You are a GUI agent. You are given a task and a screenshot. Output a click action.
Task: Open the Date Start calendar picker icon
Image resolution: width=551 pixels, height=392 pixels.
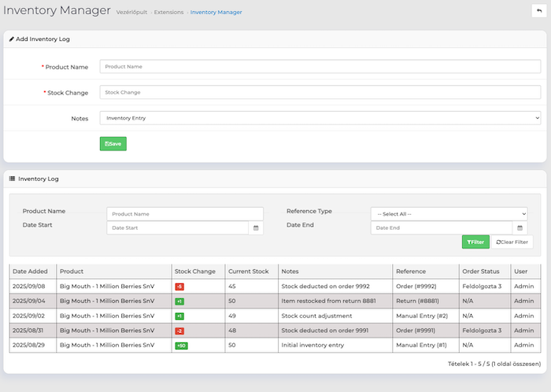click(256, 228)
